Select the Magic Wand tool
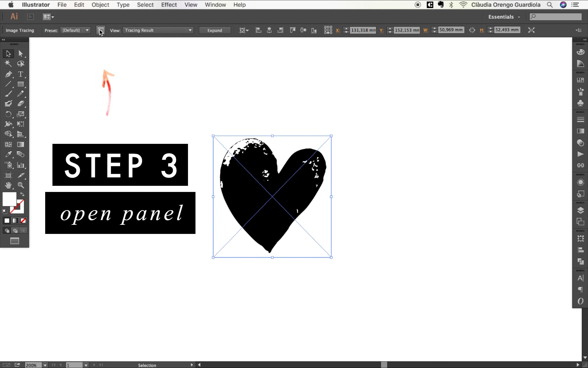Viewport: 588px width, 368px height. pos(8,64)
